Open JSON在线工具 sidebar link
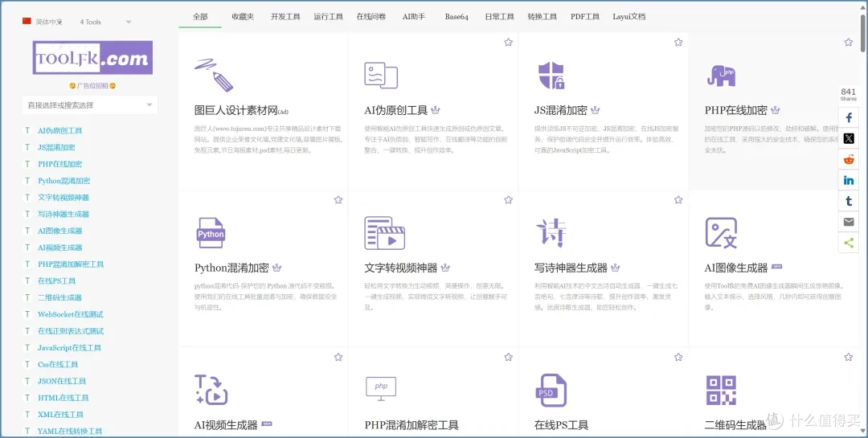The width and height of the screenshot is (868, 438). 61,381
